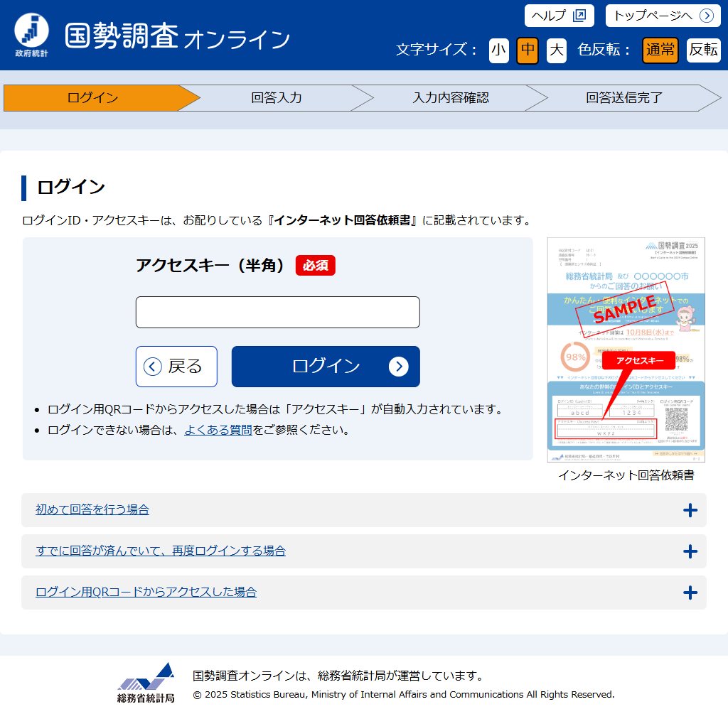Set text size to 大
Image resolution: width=728 pixels, height=714 pixels.
pos(557,50)
